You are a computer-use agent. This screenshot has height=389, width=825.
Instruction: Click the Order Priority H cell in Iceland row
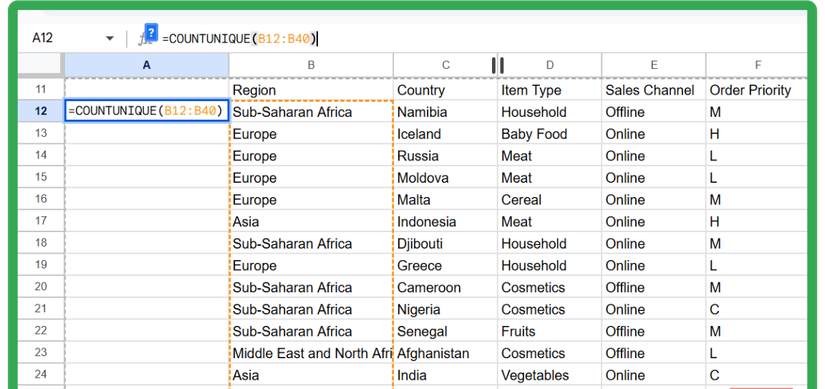click(x=757, y=134)
